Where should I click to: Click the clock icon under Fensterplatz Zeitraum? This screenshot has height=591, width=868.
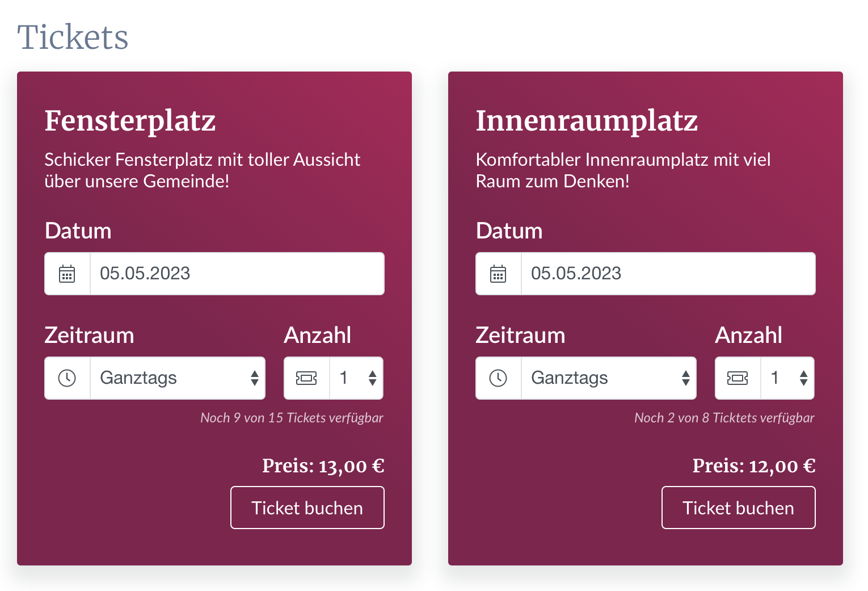tap(67, 378)
